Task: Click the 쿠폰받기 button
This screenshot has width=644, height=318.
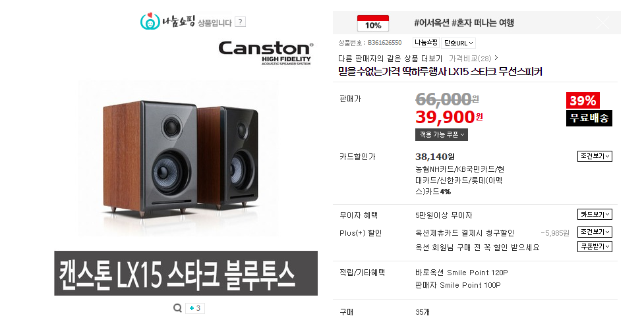Action: [x=595, y=247]
